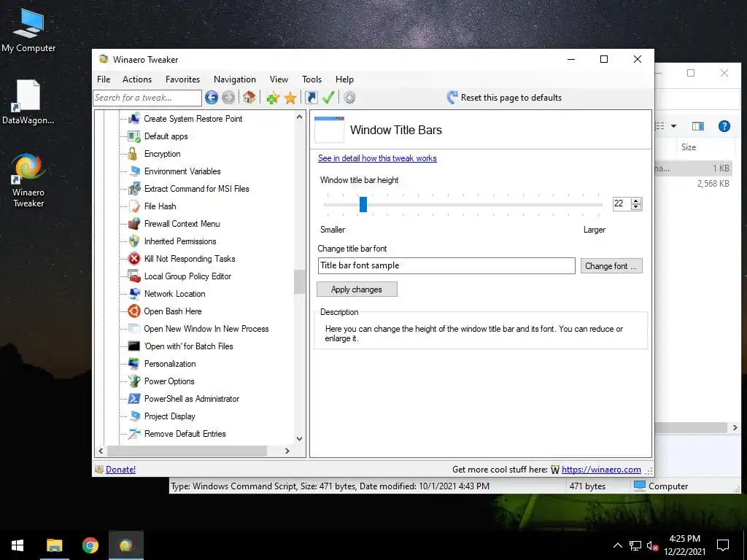The width and height of the screenshot is (747, 560).
Task: Go to the Home page icon
Action: pyautogui.click(x=249, y=98)
